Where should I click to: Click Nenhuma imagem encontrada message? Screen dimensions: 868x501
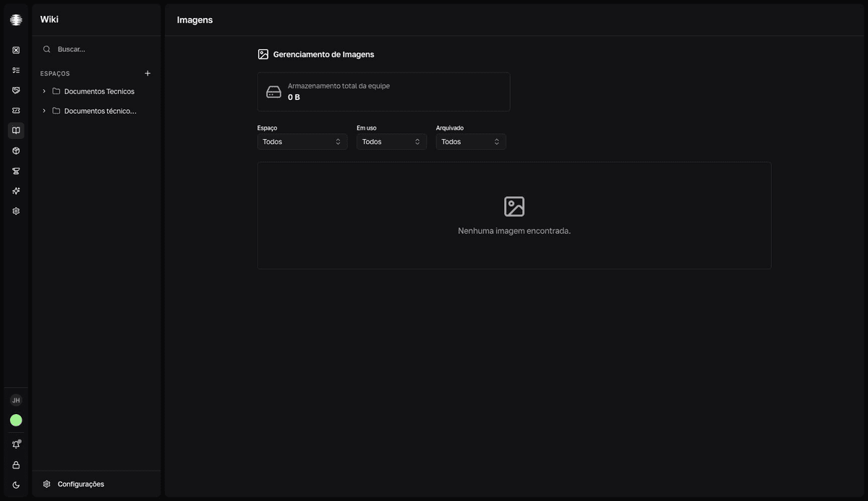tap(514, 231)
